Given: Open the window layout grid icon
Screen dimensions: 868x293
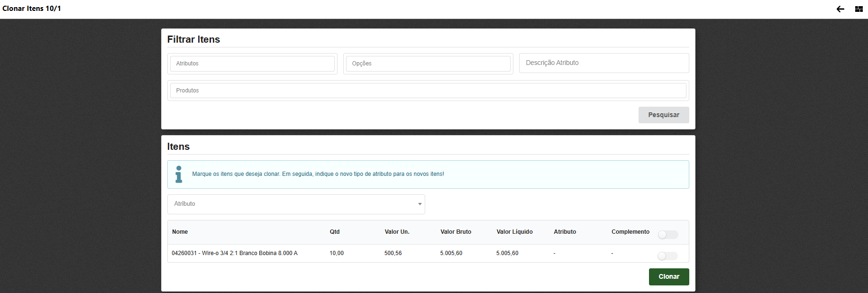Looking at the screenshot, I should click(x=859, y=9).
